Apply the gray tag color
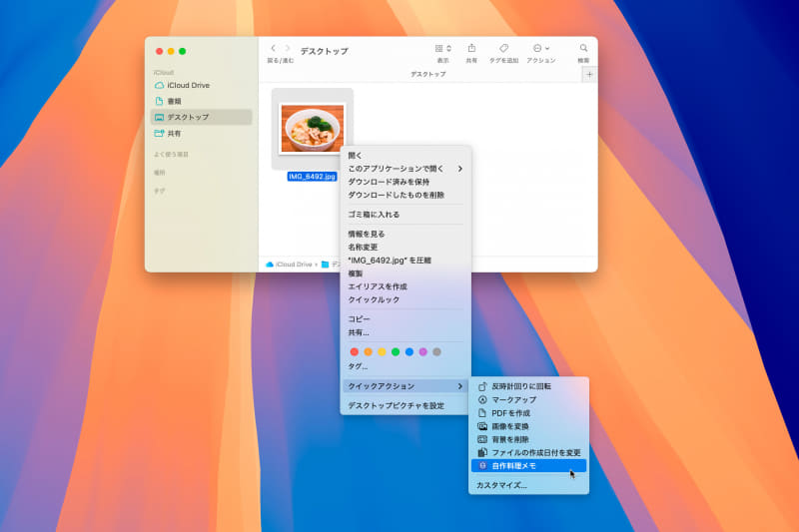 point(436,351)
